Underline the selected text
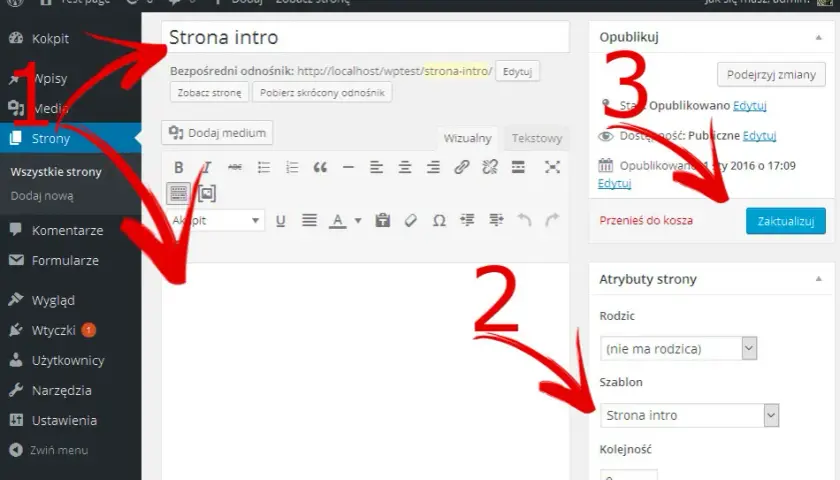840x480 pixels. click(x=280, y=220)
